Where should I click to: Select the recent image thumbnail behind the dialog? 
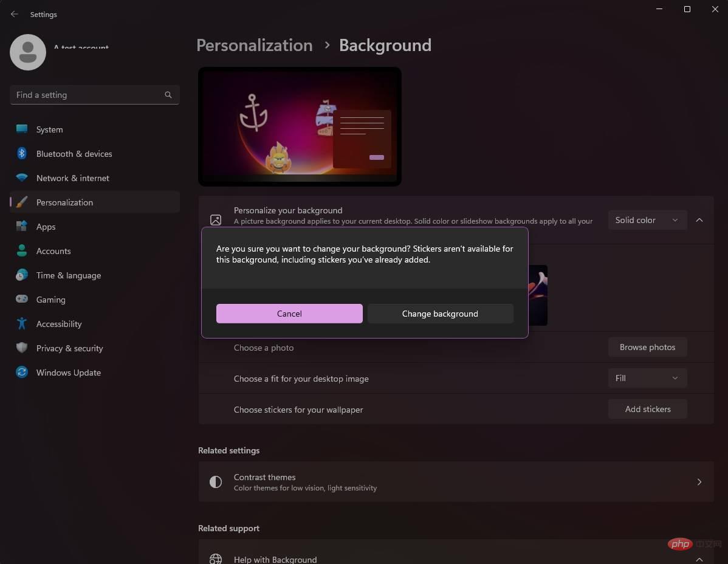coord(538,295)
